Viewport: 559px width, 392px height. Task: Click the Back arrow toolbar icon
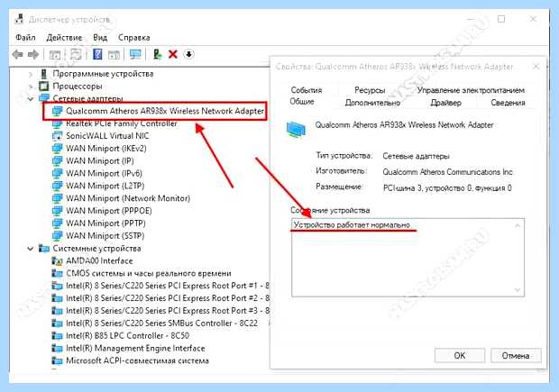click(17, 55)
